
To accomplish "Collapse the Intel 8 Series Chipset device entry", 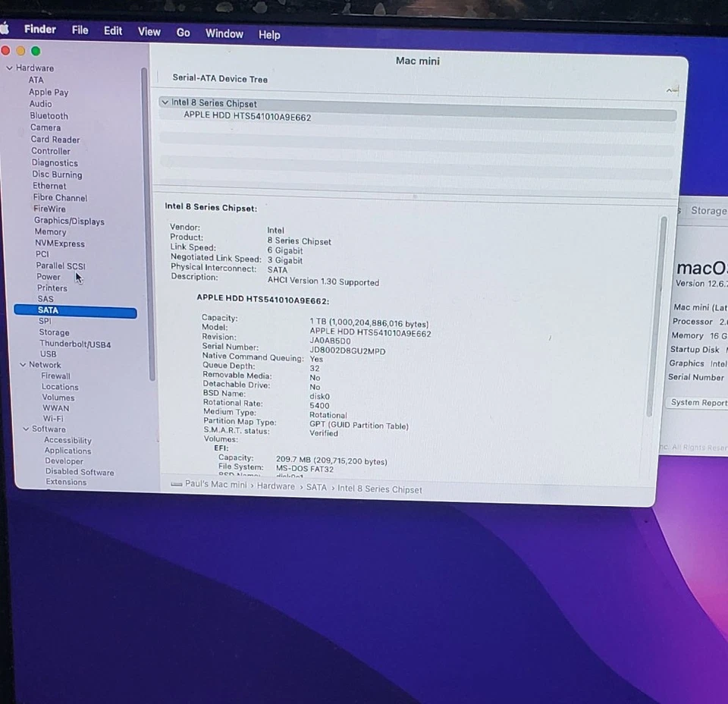I will [165, 102].
